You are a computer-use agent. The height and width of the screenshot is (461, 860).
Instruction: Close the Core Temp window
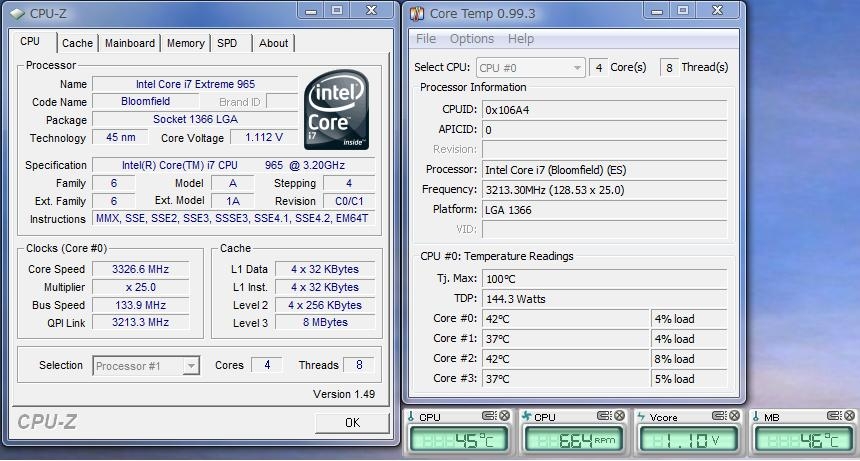tap(717, 10)
